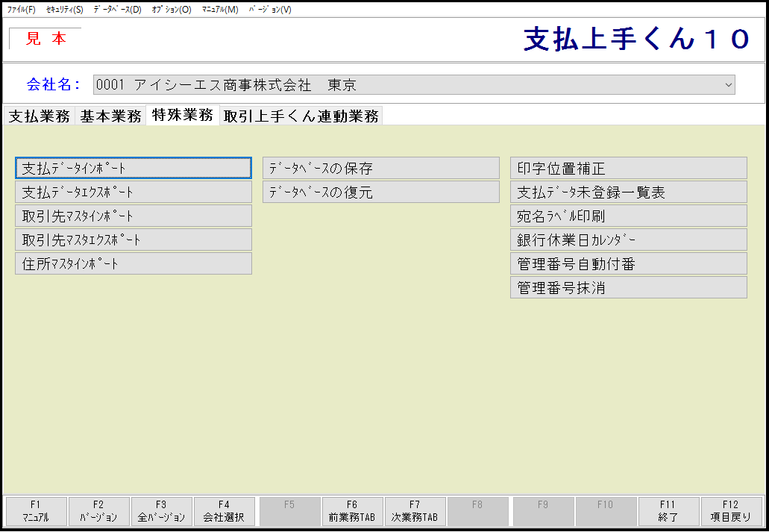Open 支払データ未登録一覧表
The image size is (769, 532).
[629, 192]
